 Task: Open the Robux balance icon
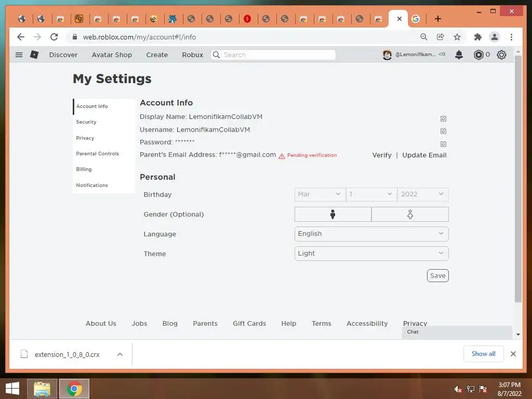tap(478, 55)
